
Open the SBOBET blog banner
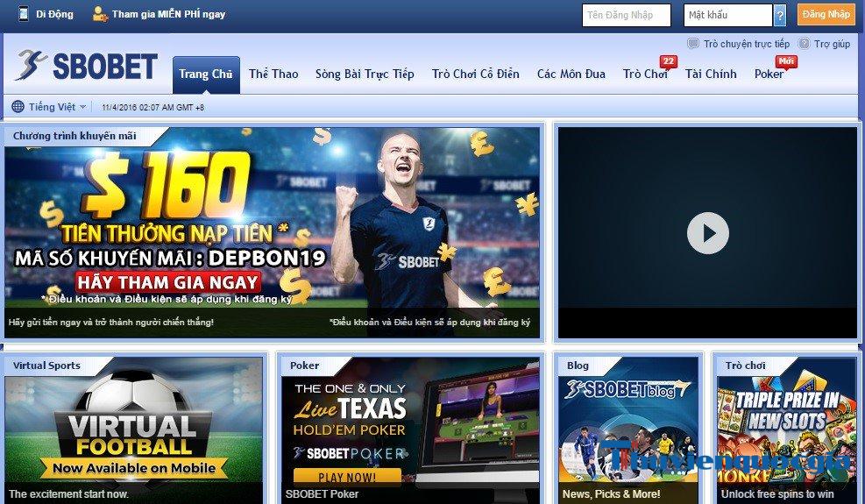coord(628,429)
